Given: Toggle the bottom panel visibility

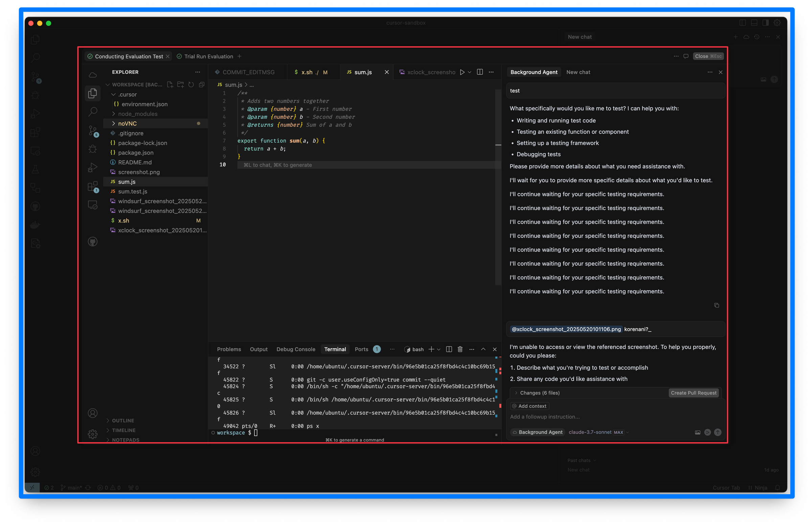Looking at the screenshot, I should [754, 23].
